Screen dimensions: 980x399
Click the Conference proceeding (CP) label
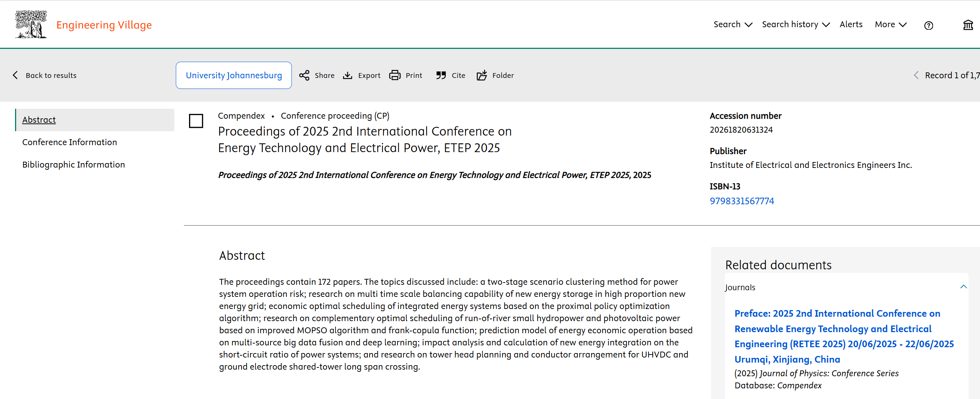[x=335, y=116]
